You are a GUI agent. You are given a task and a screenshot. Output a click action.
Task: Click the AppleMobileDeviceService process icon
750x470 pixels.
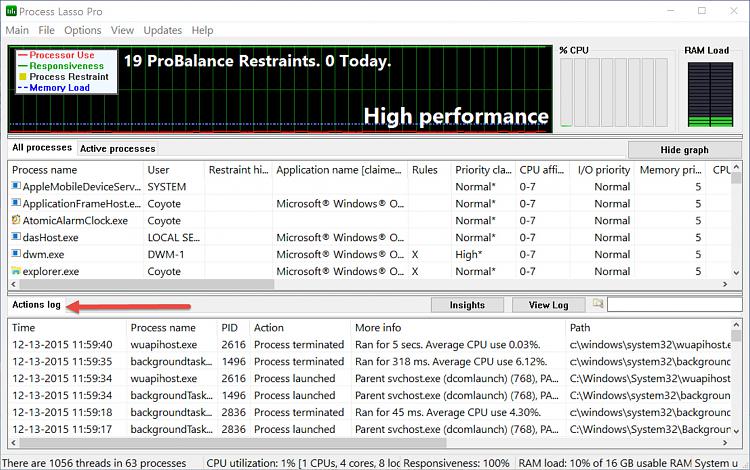click(16, 186)
